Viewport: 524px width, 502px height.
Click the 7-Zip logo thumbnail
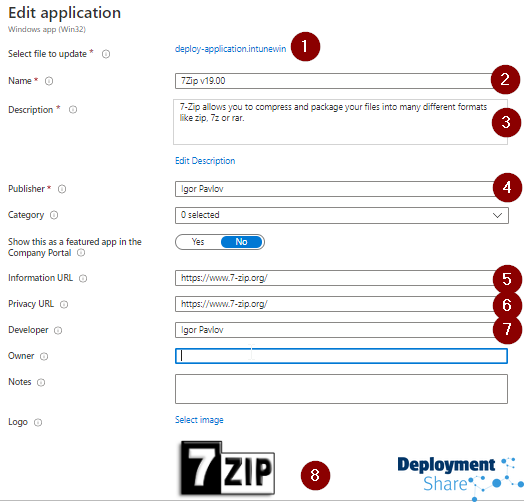coord(228,468)
